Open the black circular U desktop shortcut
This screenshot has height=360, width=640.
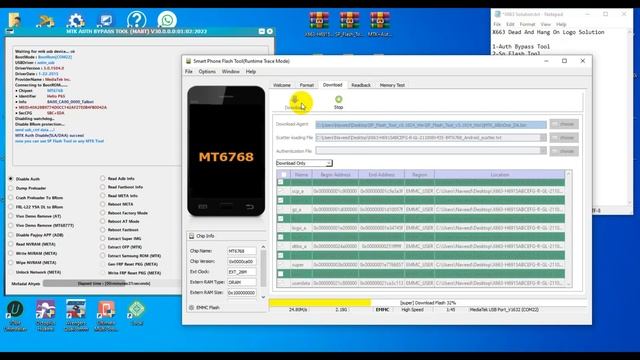(x=15, y=310)
